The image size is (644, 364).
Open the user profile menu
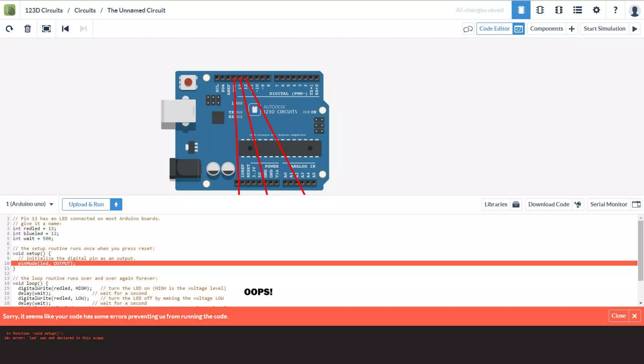pyautogui.click(x=635, y=10)
